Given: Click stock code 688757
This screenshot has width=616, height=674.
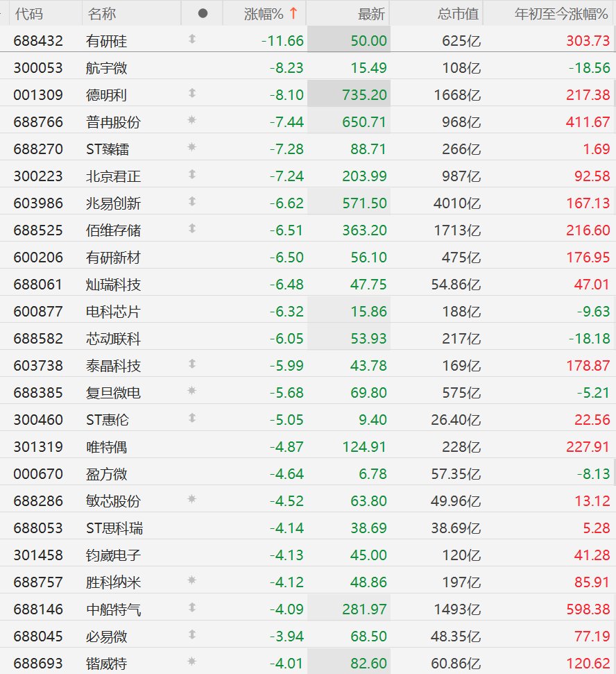Looking at the screenshot, I should (x=38, y=582).
